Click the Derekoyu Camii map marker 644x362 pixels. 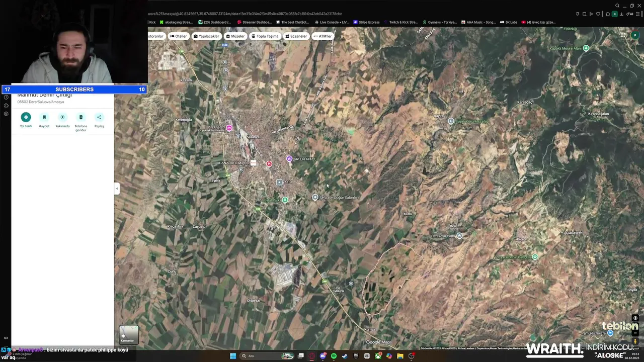tap(459, 236)
